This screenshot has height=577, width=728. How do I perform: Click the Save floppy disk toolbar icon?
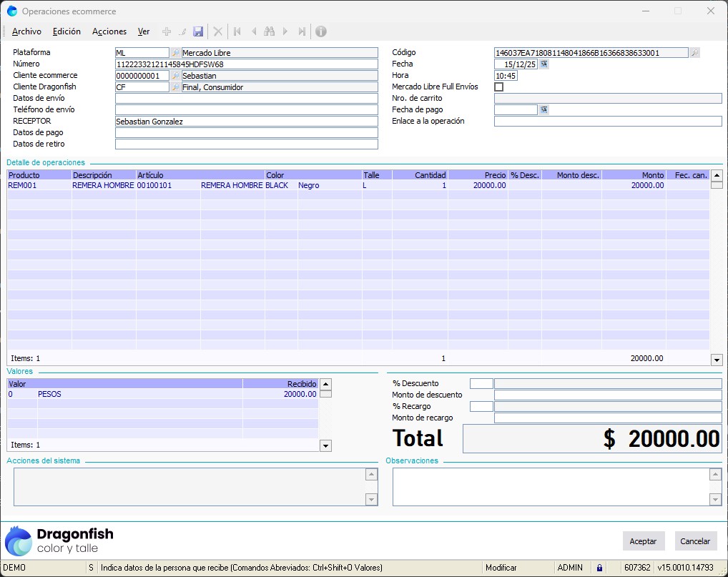click(x=198, y=31)
